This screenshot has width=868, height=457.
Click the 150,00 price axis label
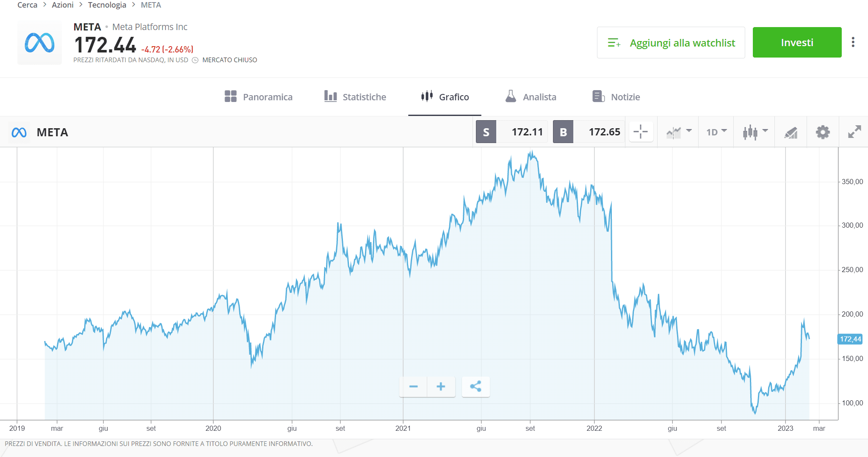point(852,358)
